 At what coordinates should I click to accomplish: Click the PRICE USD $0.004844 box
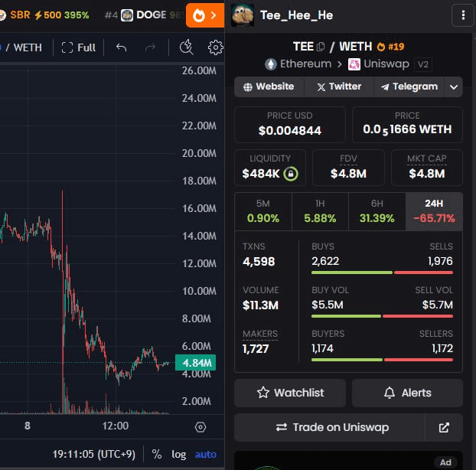coord(290,125)
